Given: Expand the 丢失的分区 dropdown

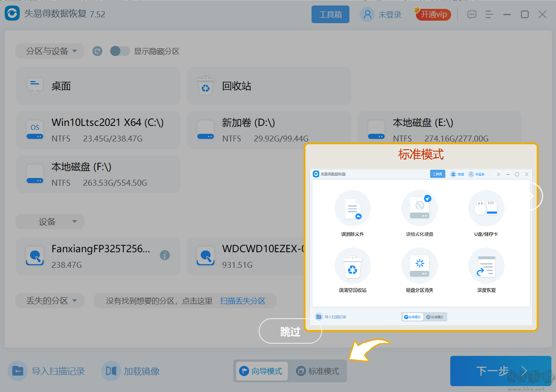Looking at the screenshot, I should tap(50, 301).
